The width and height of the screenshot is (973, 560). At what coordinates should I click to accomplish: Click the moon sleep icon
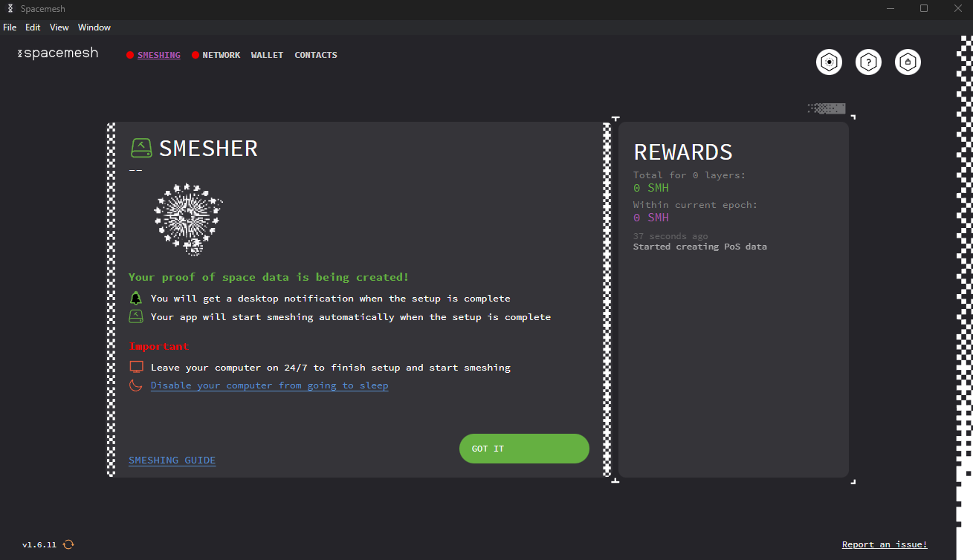pos(135,385)
